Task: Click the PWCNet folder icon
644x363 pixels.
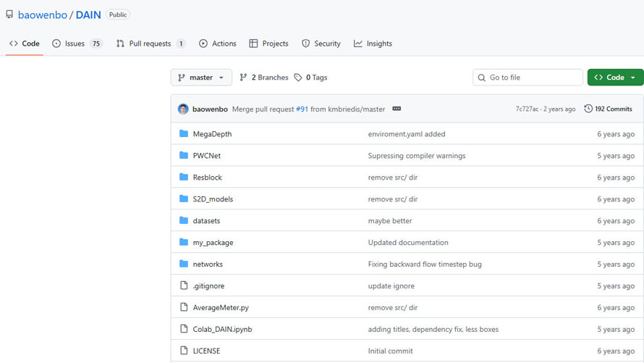Action: pos(184,156)
